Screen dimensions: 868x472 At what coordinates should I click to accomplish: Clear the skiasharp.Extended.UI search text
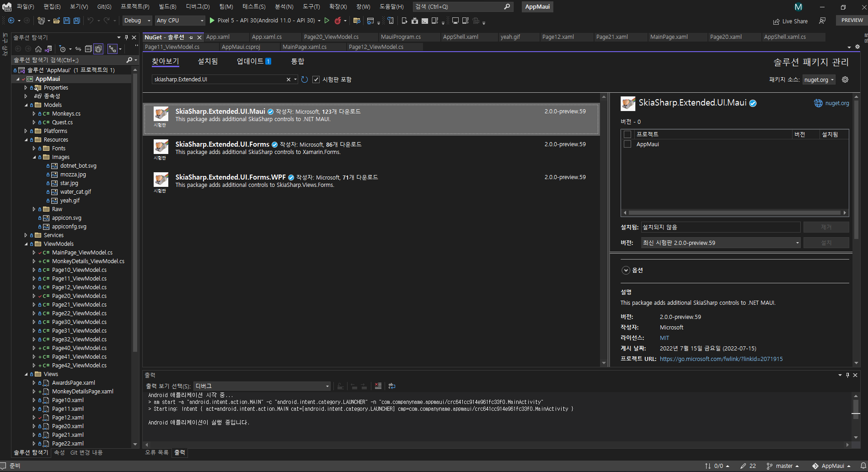289,80
